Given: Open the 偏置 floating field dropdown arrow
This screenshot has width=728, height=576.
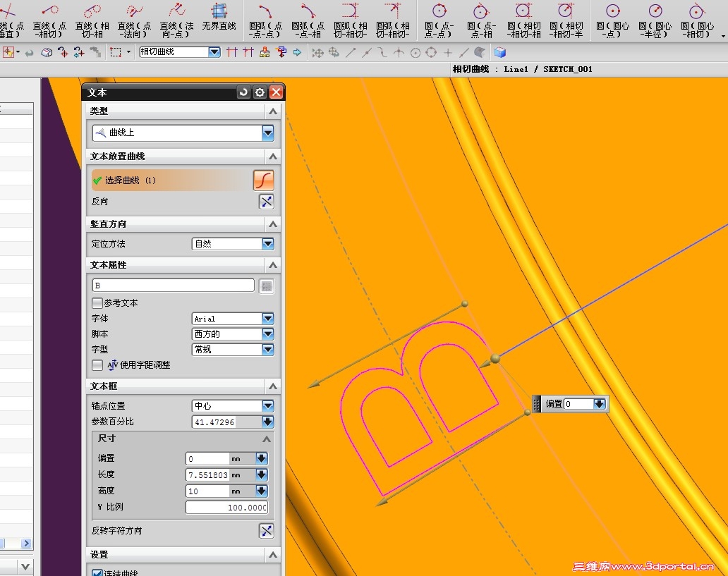Looking at the screenshot, I should [600, 404].
